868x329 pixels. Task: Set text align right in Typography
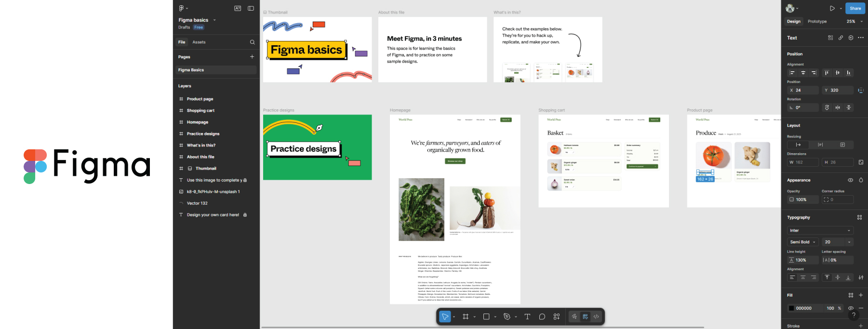click(814, 277)
